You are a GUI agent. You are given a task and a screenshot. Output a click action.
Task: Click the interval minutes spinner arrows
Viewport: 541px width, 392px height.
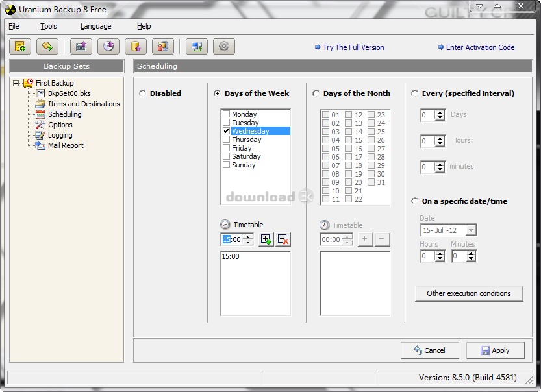point(440,167)
